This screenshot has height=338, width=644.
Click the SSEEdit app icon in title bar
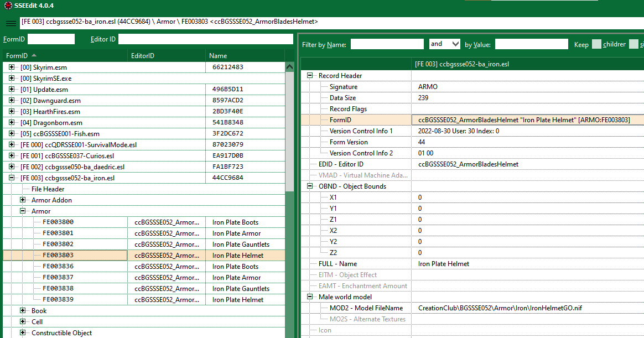click(8, 6)
